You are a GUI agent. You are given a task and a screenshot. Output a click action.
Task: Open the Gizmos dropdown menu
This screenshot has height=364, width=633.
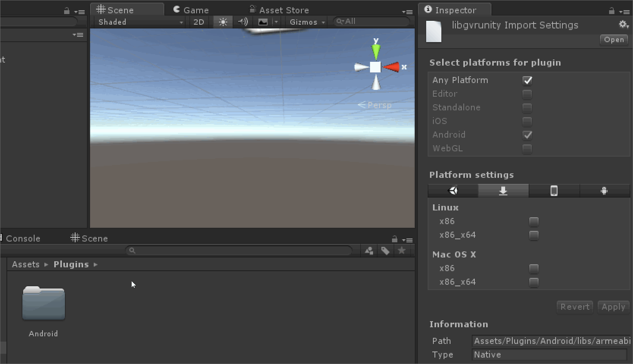point(307,22)
